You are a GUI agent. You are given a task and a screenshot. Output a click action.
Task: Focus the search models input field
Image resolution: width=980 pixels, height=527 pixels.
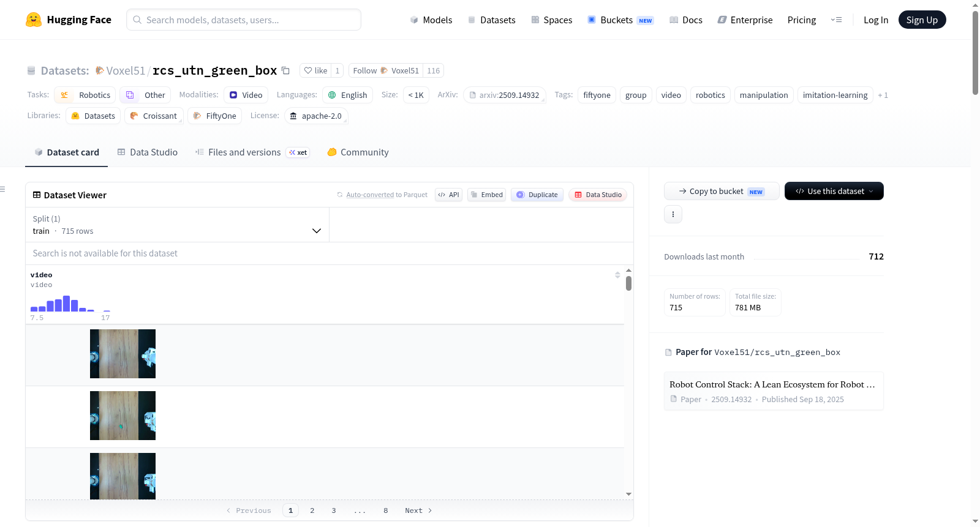coord(244,20)
